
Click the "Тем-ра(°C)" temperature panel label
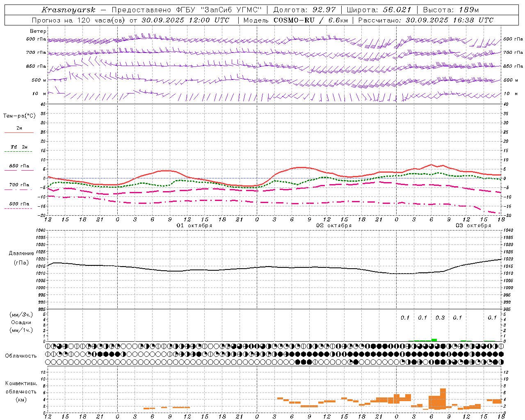click(19, 116)
